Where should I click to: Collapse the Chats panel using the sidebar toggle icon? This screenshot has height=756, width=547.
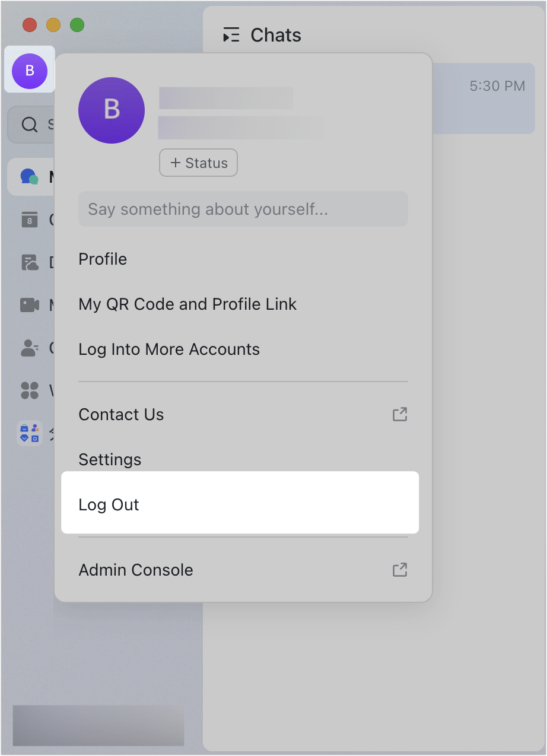point(231,35)
